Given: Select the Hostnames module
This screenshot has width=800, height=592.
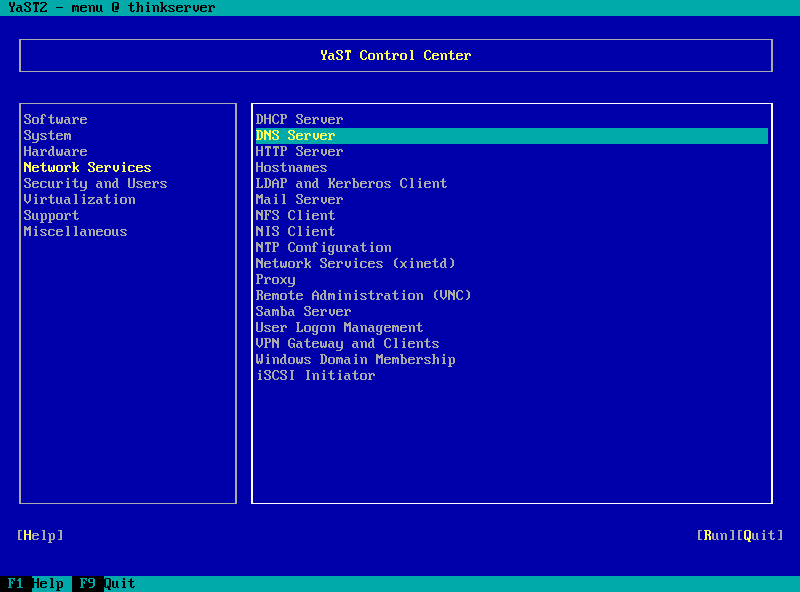Looking at the screenshot, I should pyautogui.click(x=291, y=167).
